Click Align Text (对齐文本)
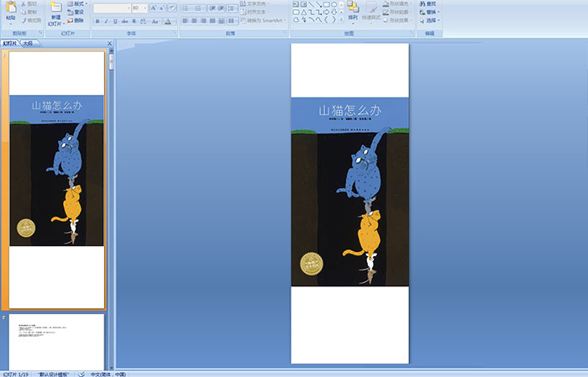The height and width of the screenshot is (377, 588). (256, 12)
